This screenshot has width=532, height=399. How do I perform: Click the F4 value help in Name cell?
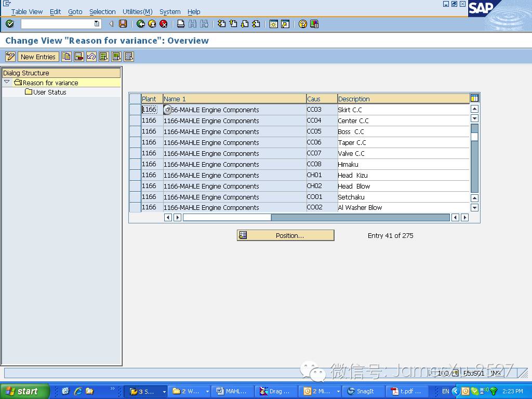pos(168,110)
